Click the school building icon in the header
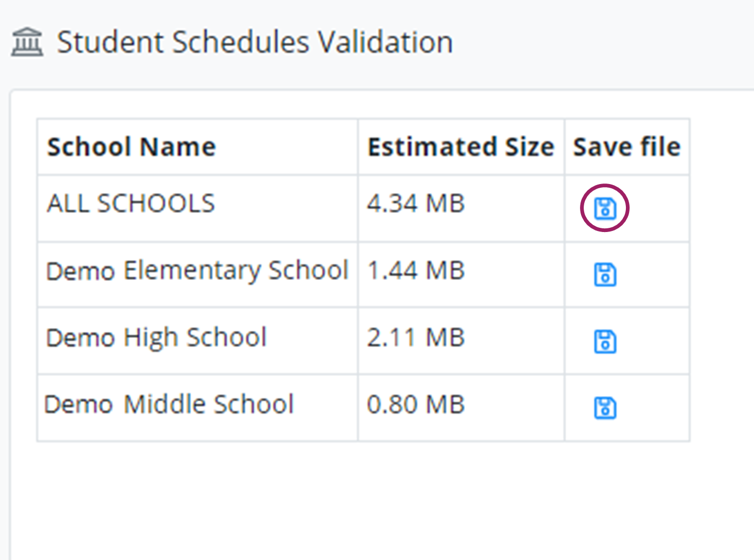754x560 pixels. coord(26,42)
